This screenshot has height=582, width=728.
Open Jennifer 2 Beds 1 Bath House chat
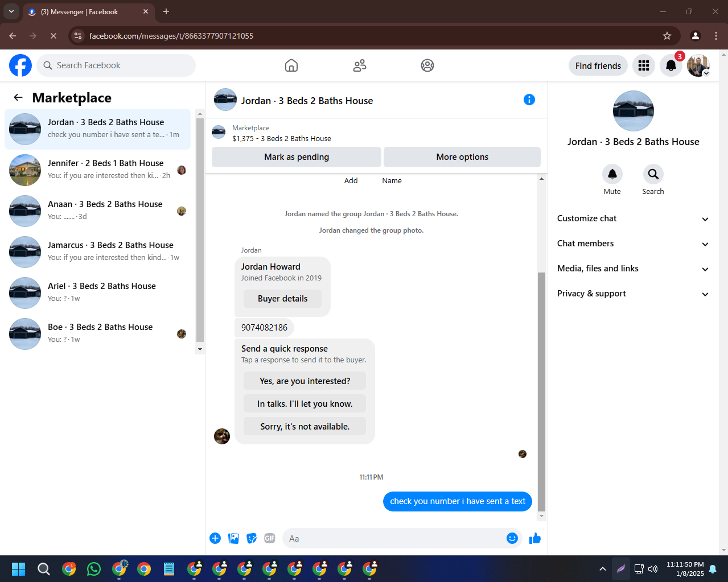tap(98, 170)
